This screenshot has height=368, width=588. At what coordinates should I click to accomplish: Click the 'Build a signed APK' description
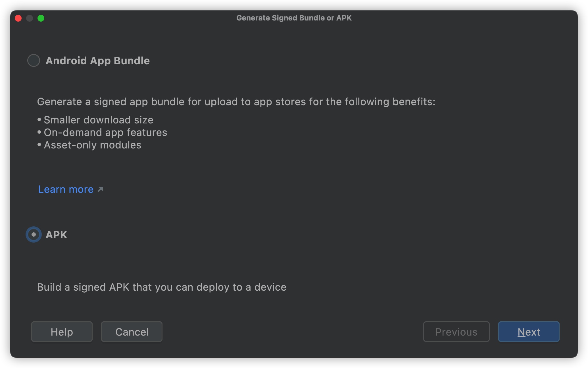[x=162, y=287]
